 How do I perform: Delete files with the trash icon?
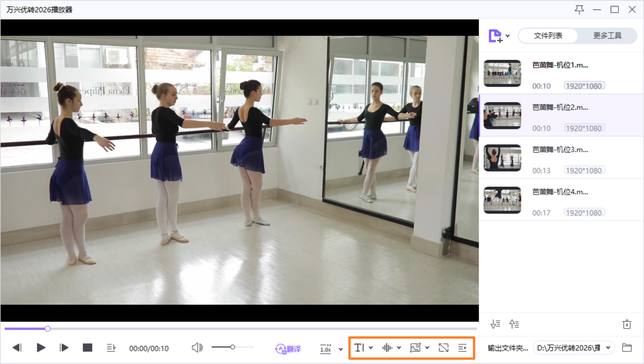coord(627,324)
